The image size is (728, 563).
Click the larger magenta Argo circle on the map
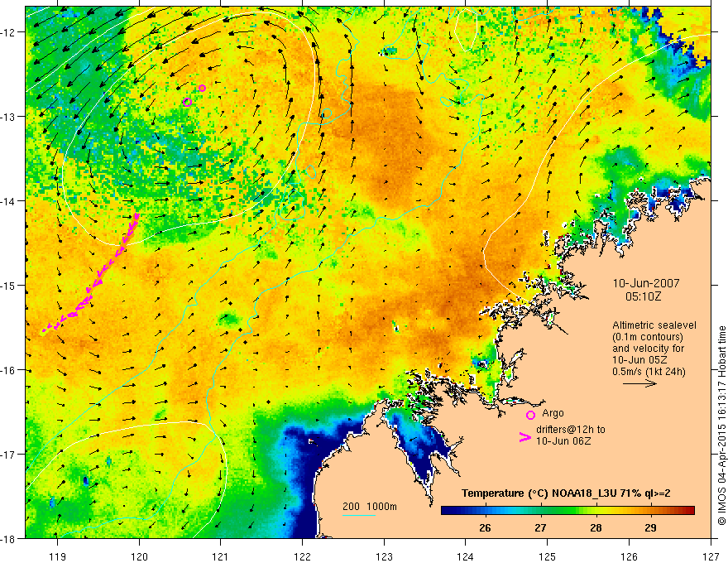(187, 102)
